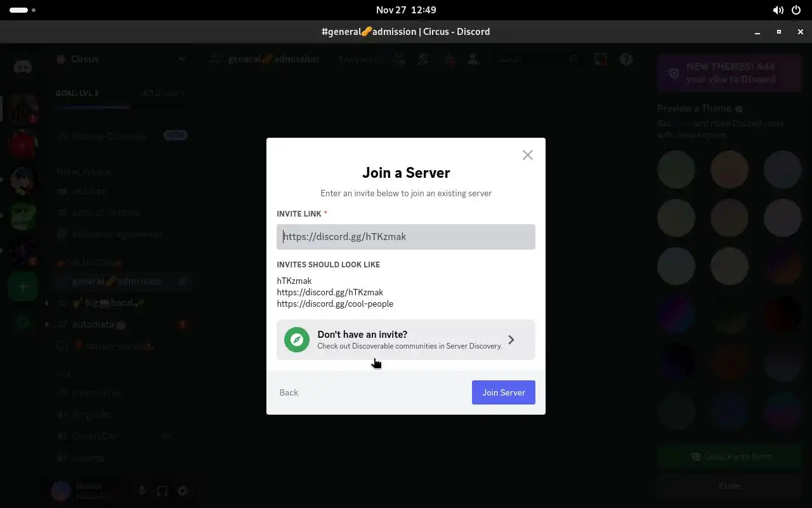812x508 pixels.
Task: Expand the automata channel threads arrow
Action: [47, 324]
